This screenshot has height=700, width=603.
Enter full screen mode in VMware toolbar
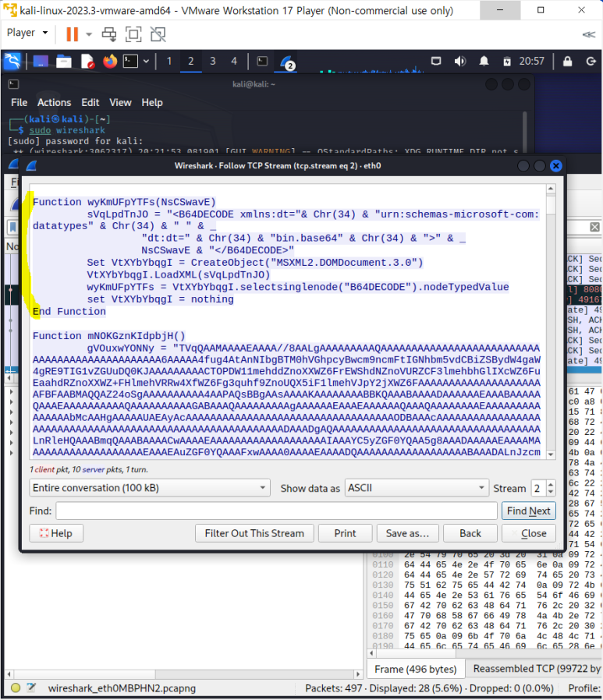tap(133, 34)
